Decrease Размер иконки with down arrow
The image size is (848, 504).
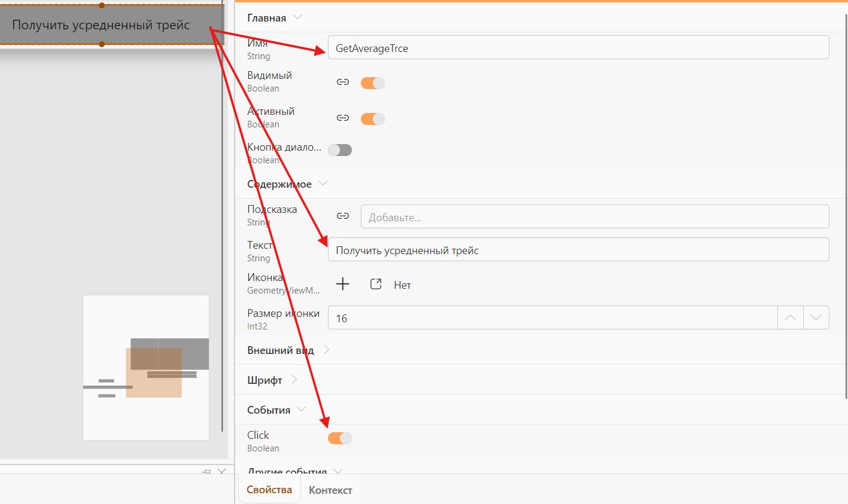tap(816, 317)
